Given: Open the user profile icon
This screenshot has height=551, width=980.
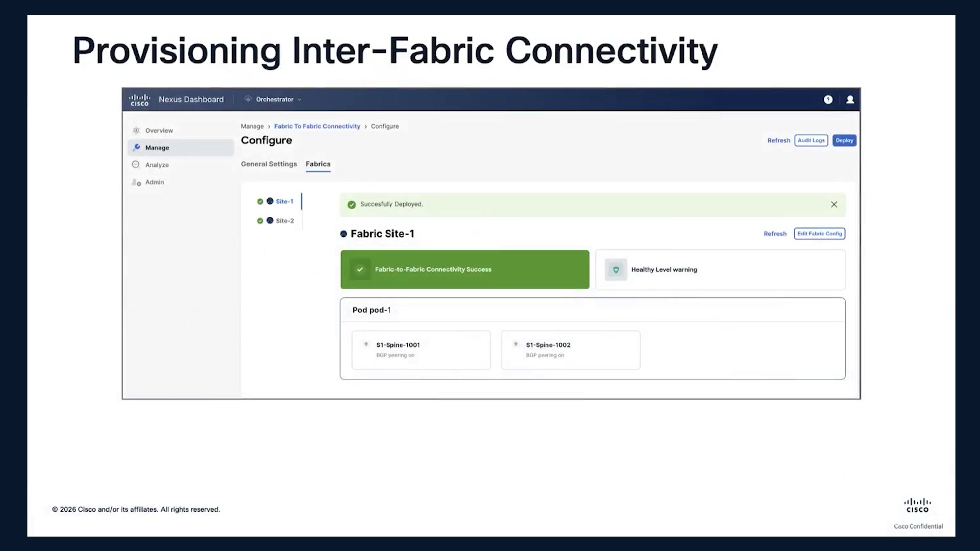Looking at the screenshot, I should pos(850,99).
